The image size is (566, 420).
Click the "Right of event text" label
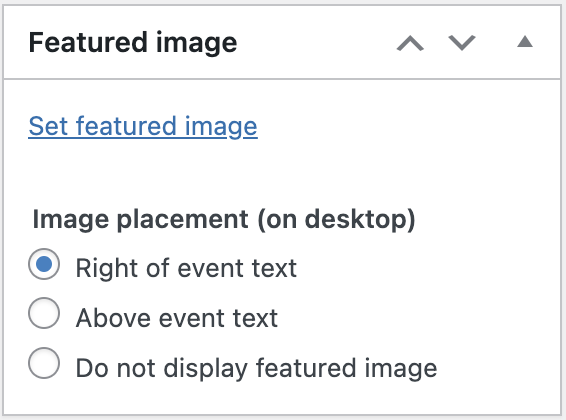tap(186, 268)
